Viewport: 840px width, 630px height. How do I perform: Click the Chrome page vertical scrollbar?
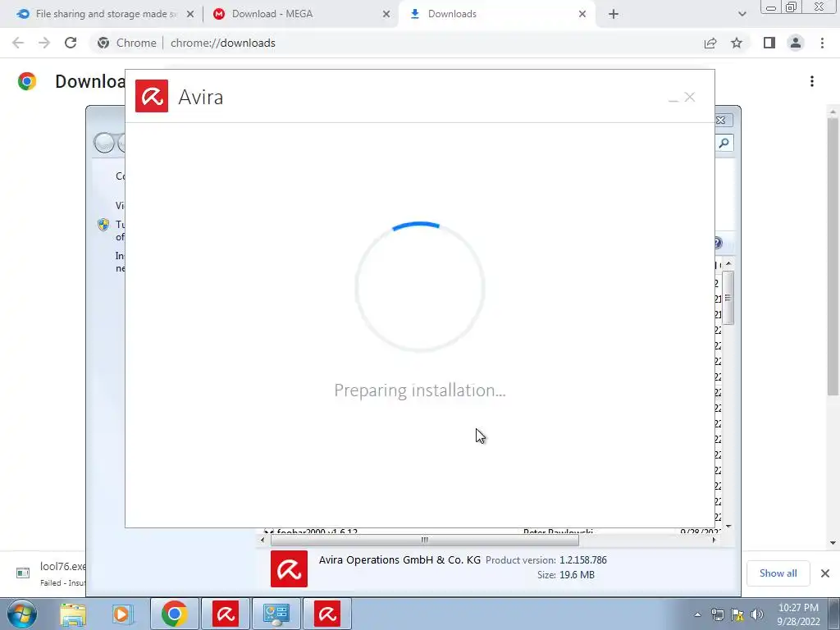tap(833, 257)
